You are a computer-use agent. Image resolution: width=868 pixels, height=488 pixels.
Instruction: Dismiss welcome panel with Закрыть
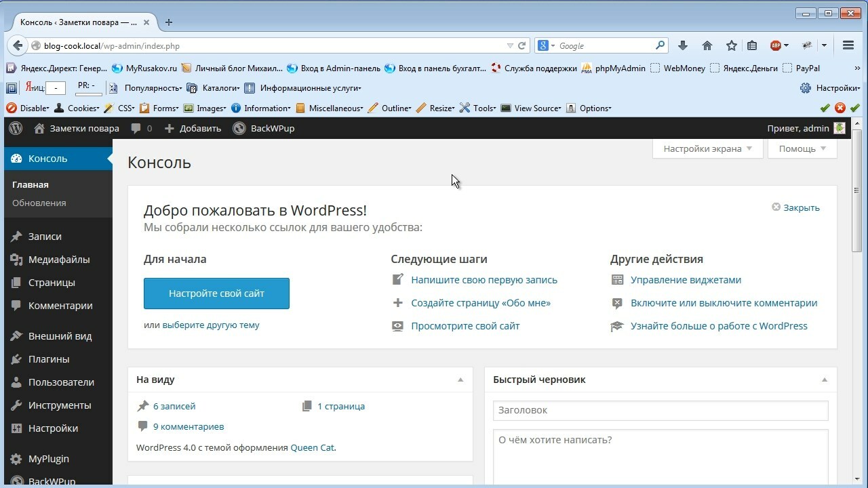click(x=796, y=207)
